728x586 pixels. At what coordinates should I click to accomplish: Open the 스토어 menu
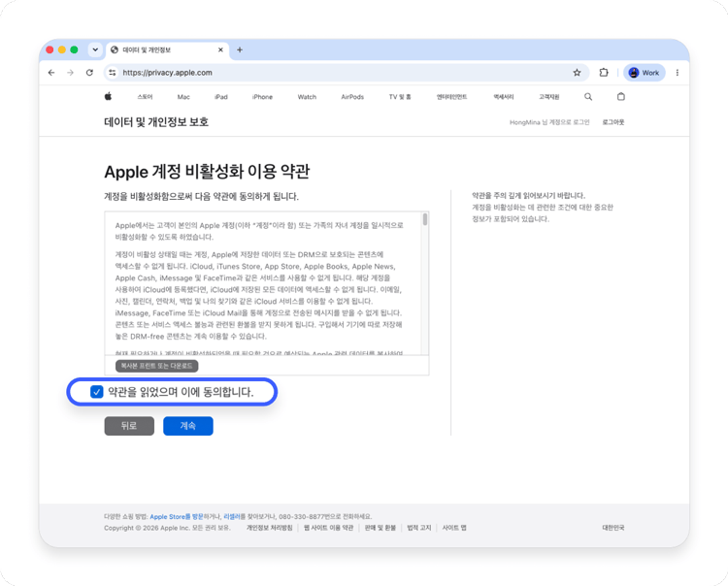click(x=145, y=97)
